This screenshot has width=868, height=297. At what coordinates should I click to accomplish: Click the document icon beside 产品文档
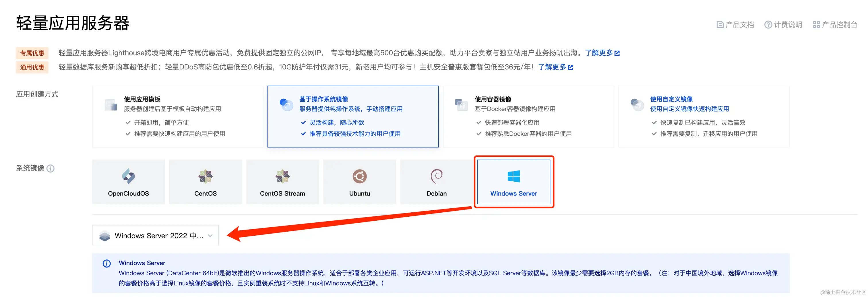tap(720, 25)
